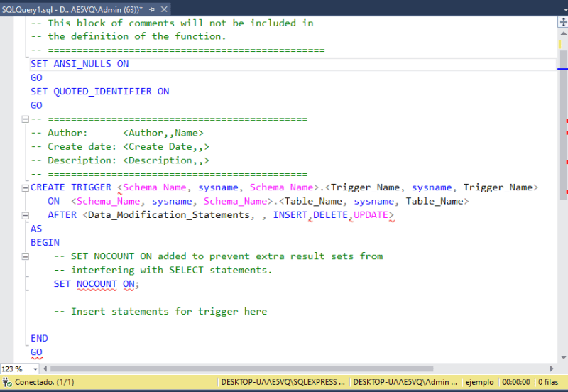The width and height of the screenshot is (568, 392).
Task: Click the DELETE keyword in AFTER clause
Action: 330,215
